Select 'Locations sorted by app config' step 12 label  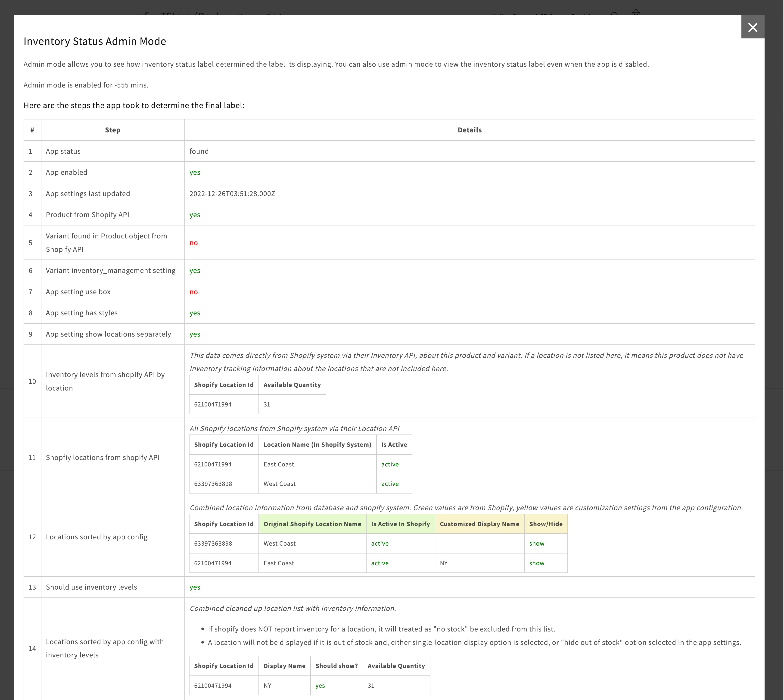click(x=96, y=537)
